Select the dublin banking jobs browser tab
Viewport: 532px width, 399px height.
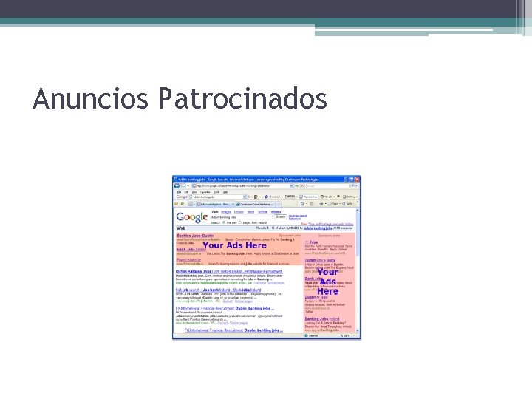[x=216, y=204]
